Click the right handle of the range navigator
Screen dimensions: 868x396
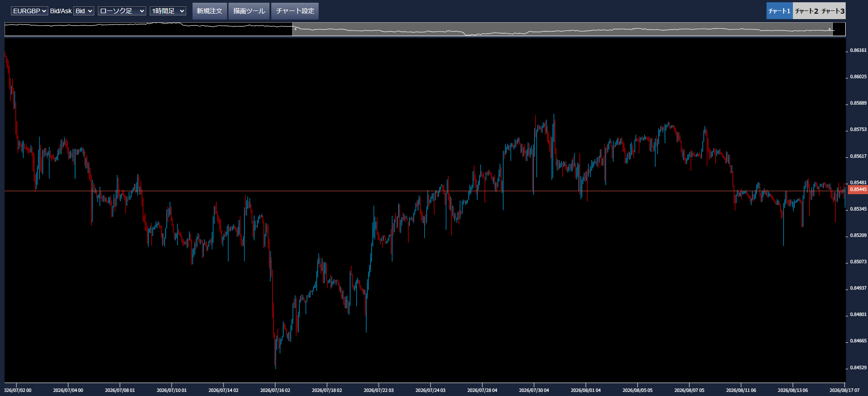coord(830,29)
